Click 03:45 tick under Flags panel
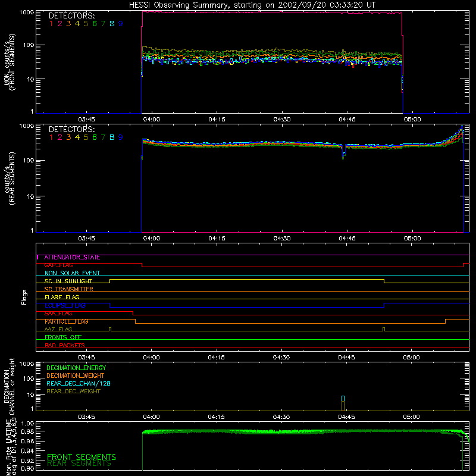Screen dimensions: 476x476 [86, 358]
